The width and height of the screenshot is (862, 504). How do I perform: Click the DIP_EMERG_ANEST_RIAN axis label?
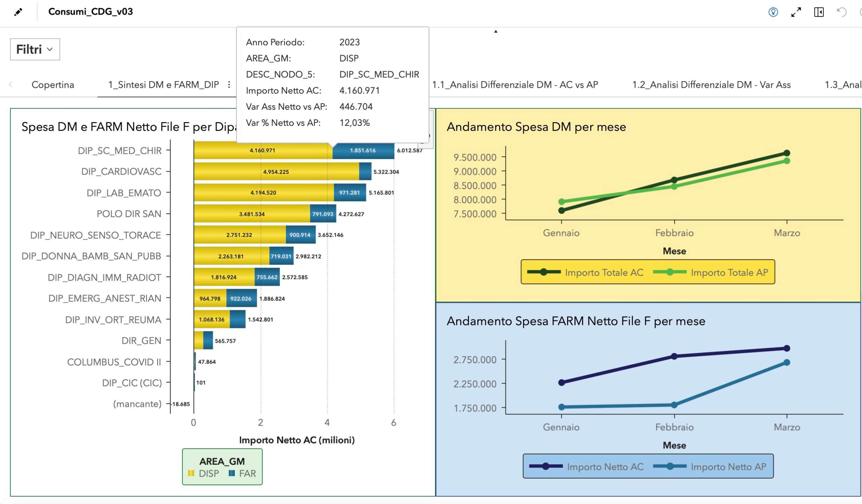[x=105, y=298]
